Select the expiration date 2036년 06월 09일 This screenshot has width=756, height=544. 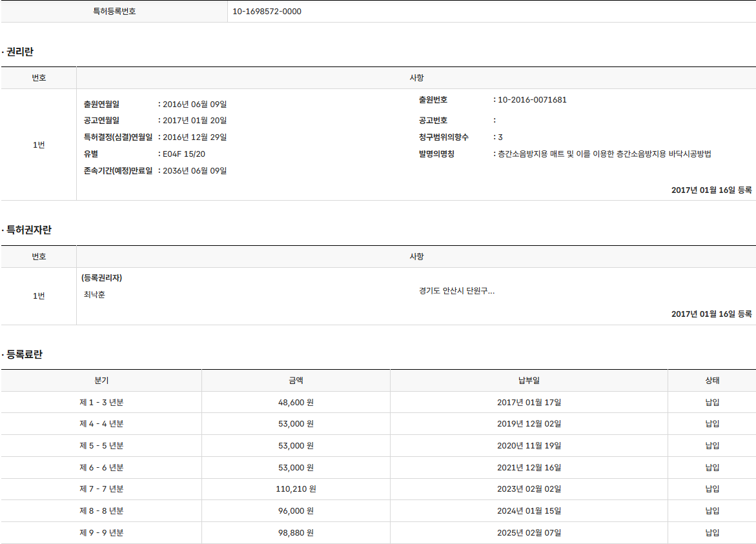[x=194, y=171]
